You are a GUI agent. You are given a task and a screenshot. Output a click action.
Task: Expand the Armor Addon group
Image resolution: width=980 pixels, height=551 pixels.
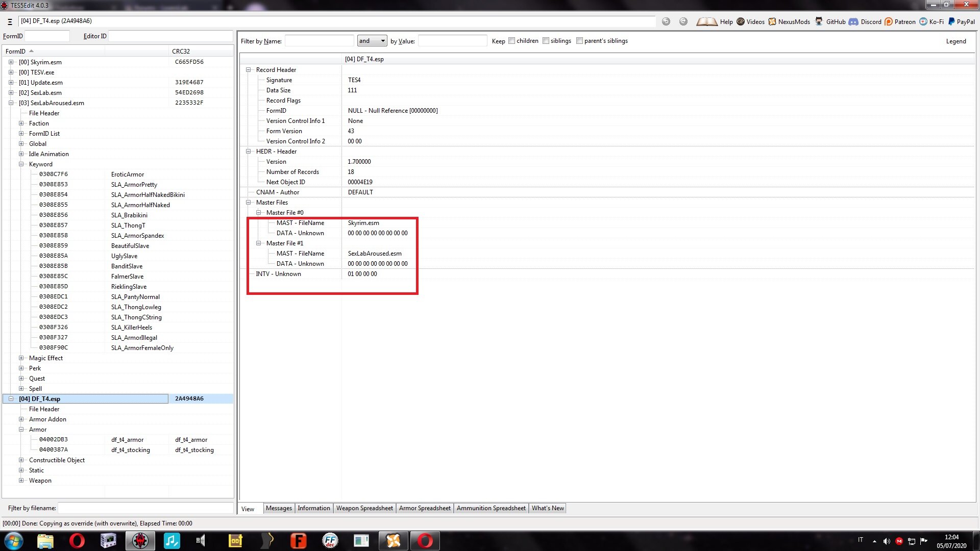pos(21,419)
